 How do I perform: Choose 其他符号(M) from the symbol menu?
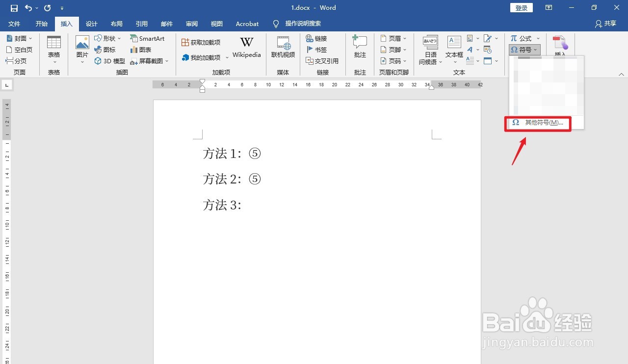click(538, 123)
